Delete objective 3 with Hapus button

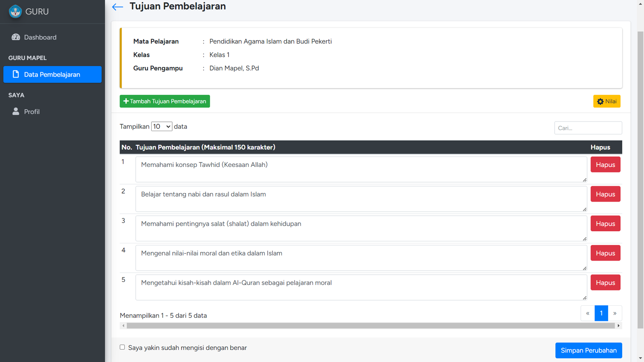tap(605, 224)
